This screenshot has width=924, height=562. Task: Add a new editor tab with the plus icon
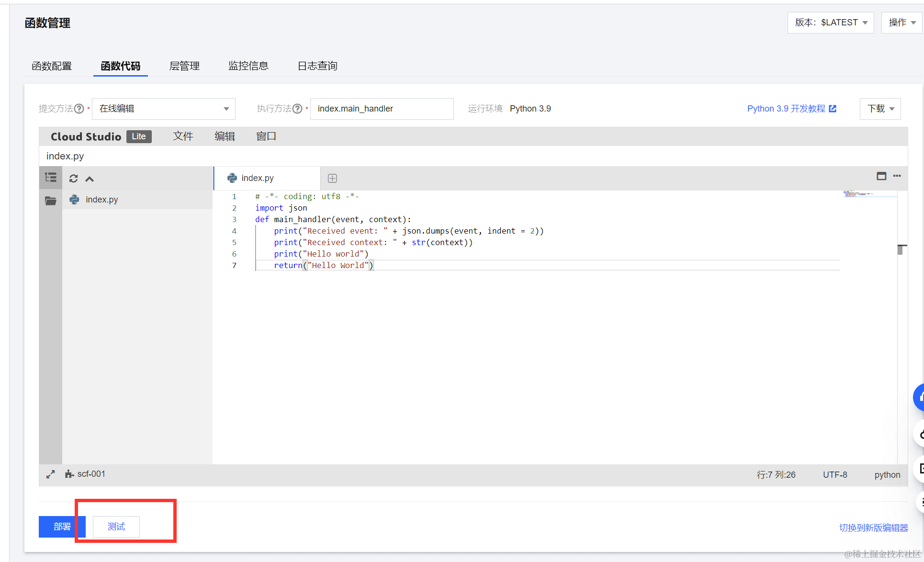[x=332, y=178]
